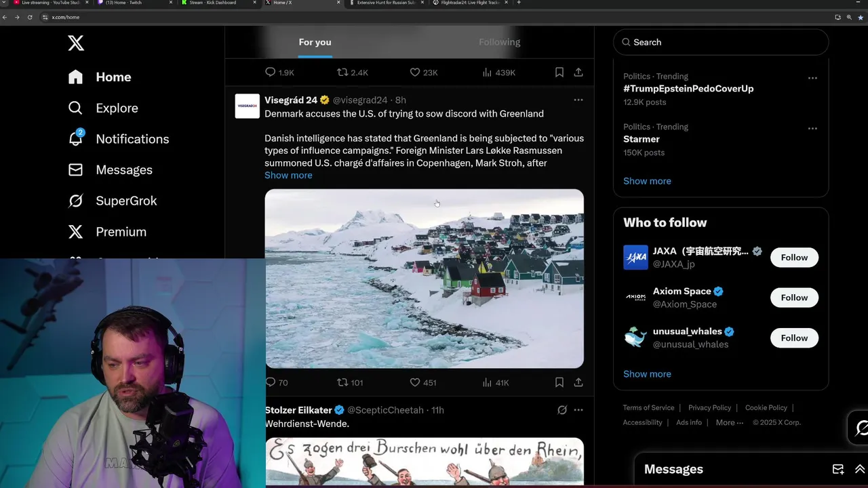Open the Explore page
The image size is (868, 488).
[103, 108]
